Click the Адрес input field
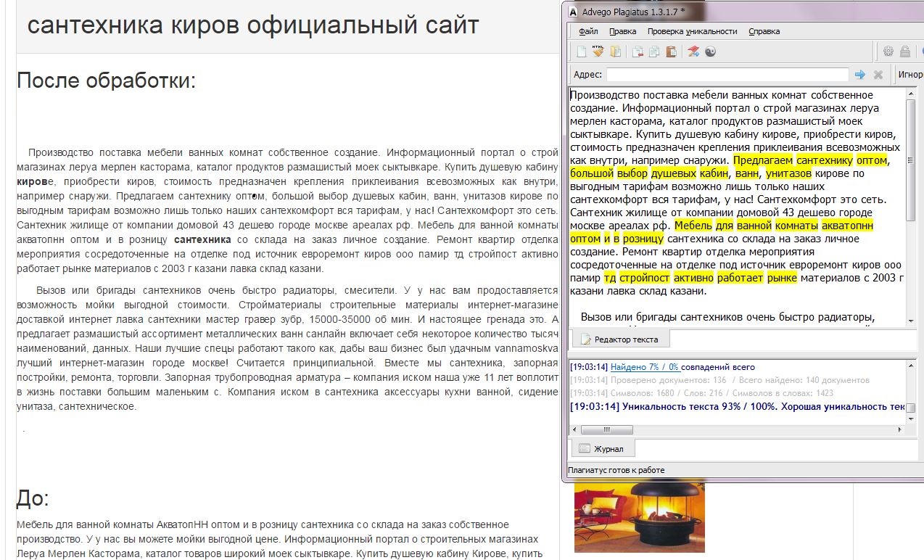Image resolution: width=924 pixels, height=560 pixels. 727,75
